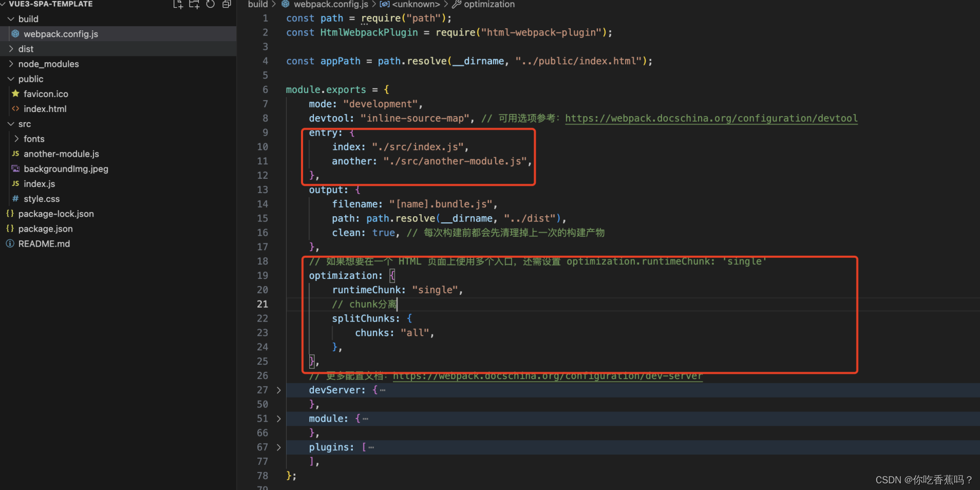Click the New File icon in explorer header

(178, 4)
